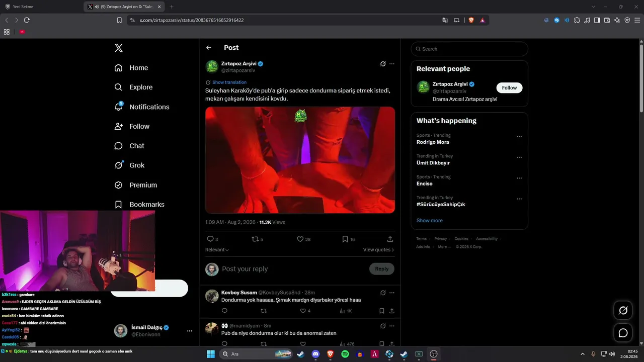
Task: Open three-dot menu on @mamidyum's reply
Action: pos(392,326)
